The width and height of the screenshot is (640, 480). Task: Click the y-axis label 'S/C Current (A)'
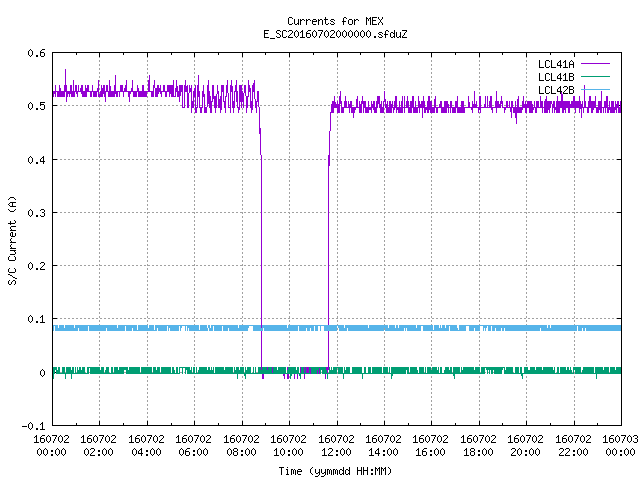tap(12, 241)
